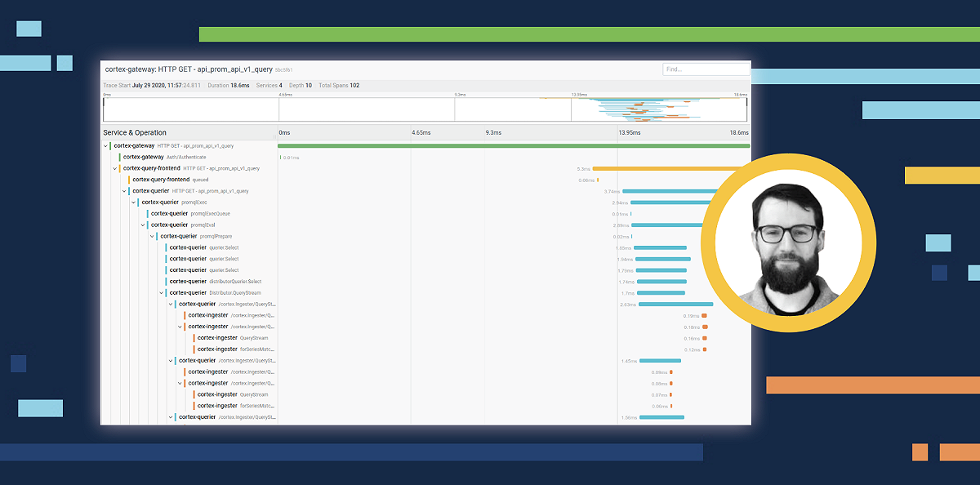Collapse the cortex-gateway HTTP GET root span
This screenshot has height=485, width=980.
pos(105,145)
